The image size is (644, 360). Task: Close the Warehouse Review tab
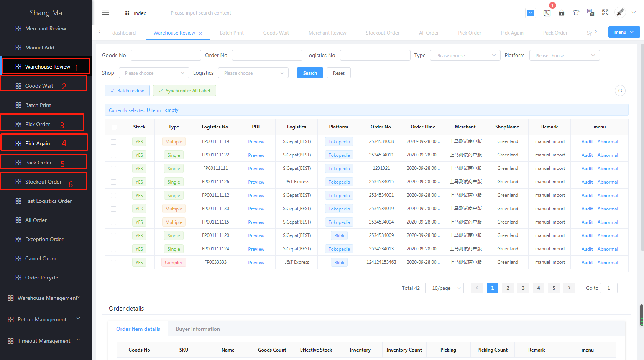point(200,33)
